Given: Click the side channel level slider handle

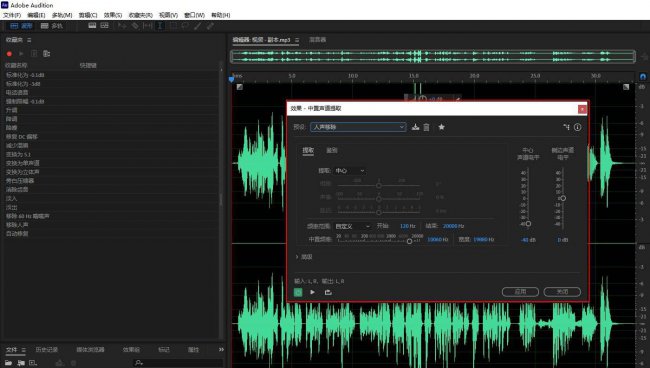Looking at the screenshot, I should pyautogui.click(x=563, y=198).
